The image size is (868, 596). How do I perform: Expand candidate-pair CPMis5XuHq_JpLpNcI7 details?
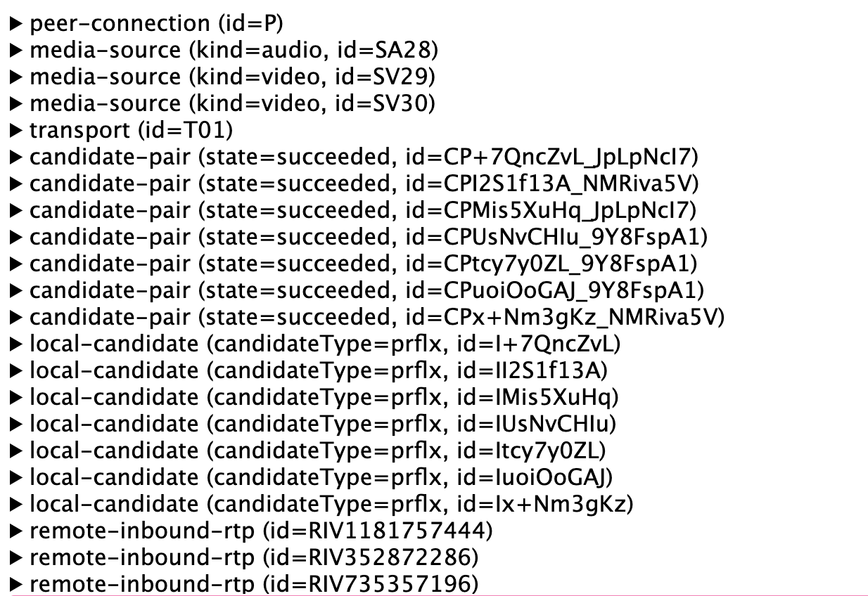(17, 212)
